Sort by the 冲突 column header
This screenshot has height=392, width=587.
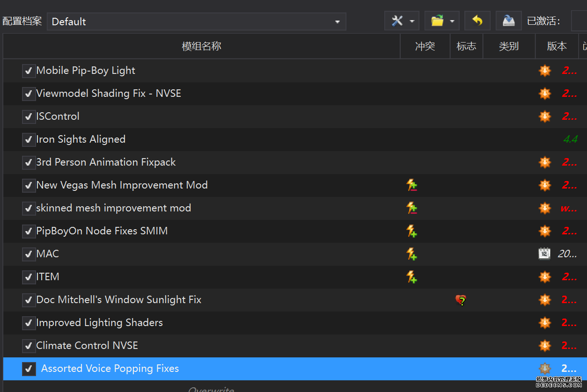coord(425,46)
